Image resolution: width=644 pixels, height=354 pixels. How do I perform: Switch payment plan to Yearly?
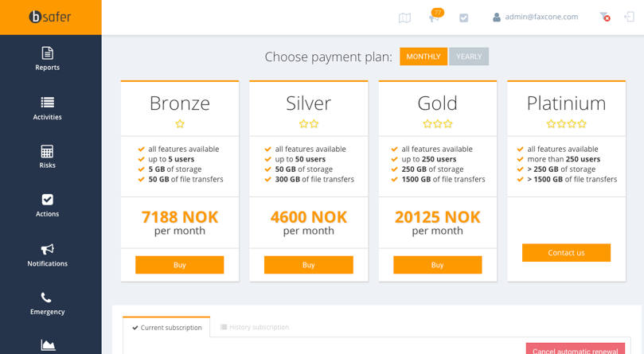tap(469, 56)
